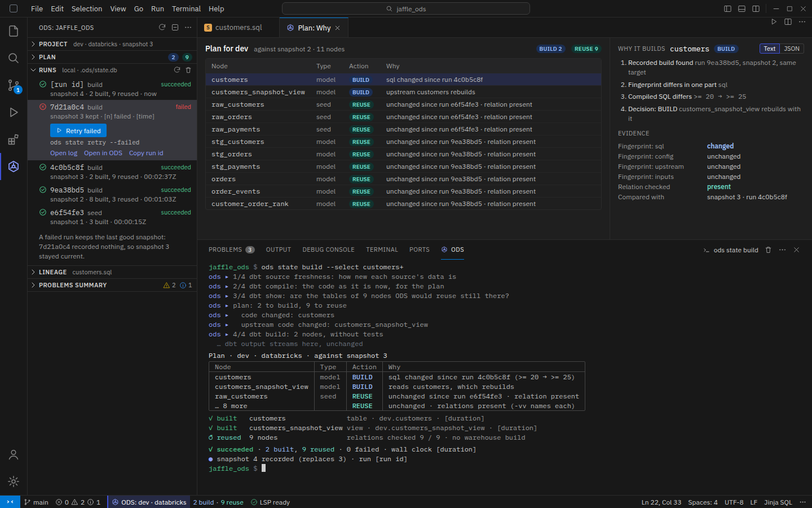Collapse the RUNS section

click(x=112, y=70)
